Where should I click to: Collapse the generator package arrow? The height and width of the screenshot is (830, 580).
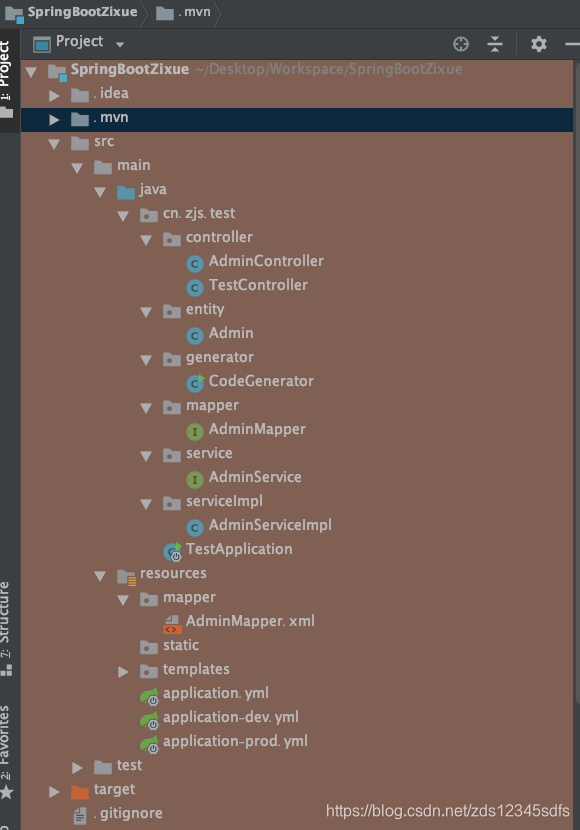[146, 360]
